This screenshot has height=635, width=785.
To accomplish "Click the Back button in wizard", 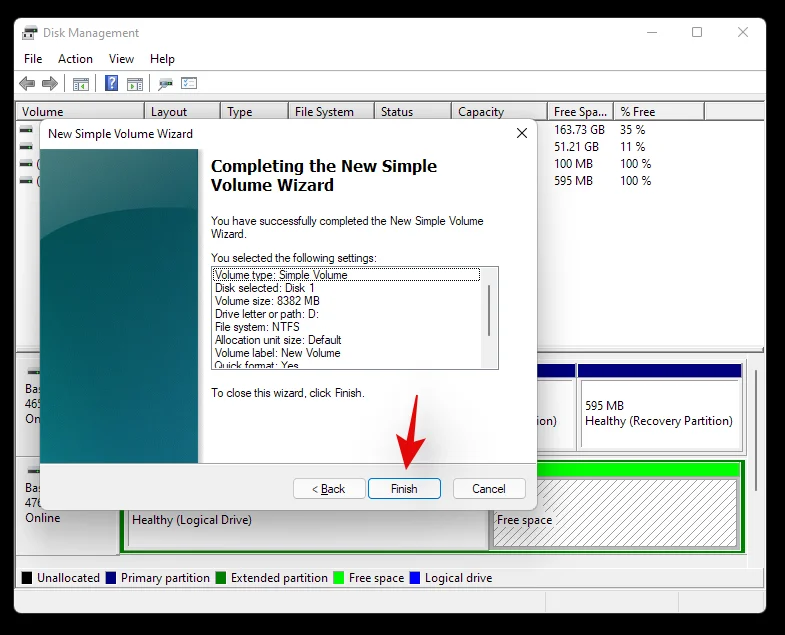I will pyautogui.click(x=329, y=489).
